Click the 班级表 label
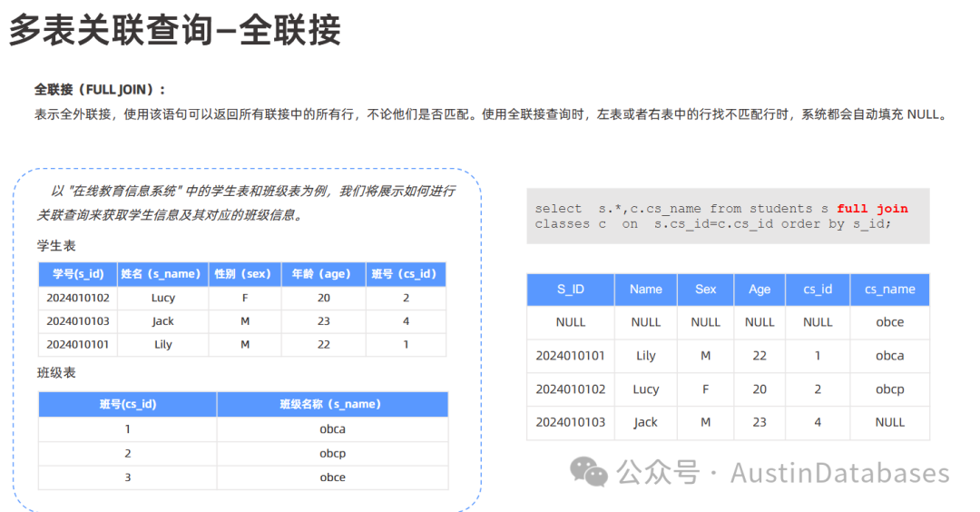 [x=56, y=372]
